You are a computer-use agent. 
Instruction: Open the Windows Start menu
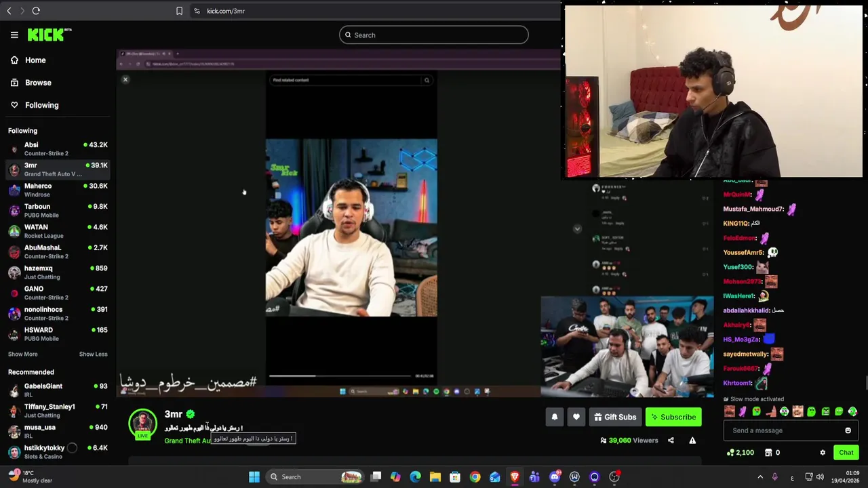tap(254, 477)
